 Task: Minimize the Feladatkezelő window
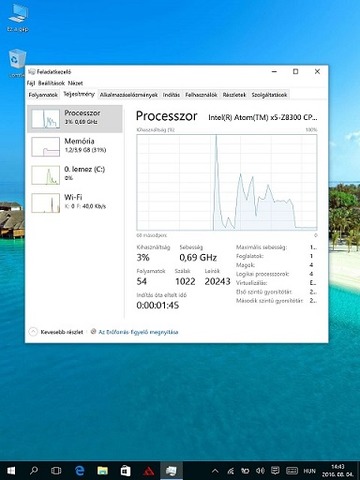(274, 72)
